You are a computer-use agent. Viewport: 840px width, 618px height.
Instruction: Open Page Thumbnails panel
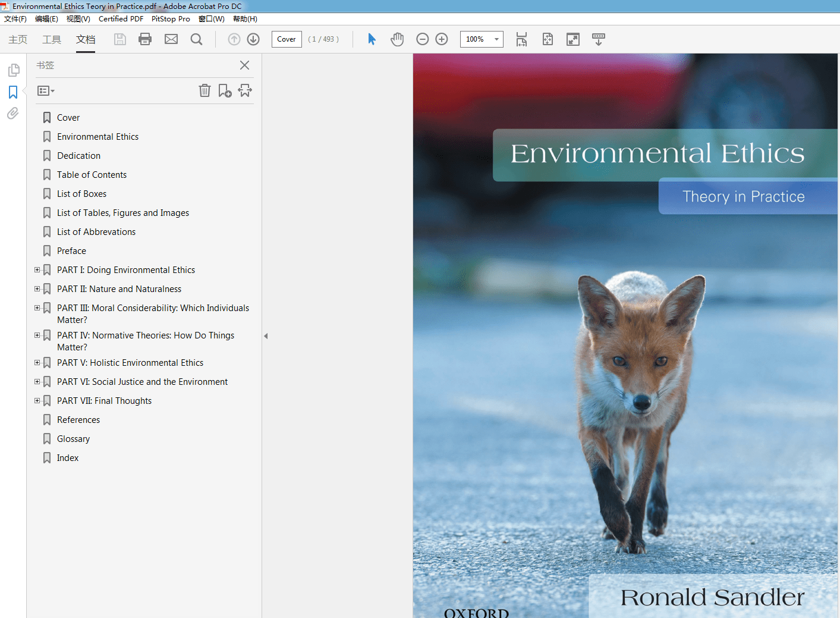click(12, 70)
